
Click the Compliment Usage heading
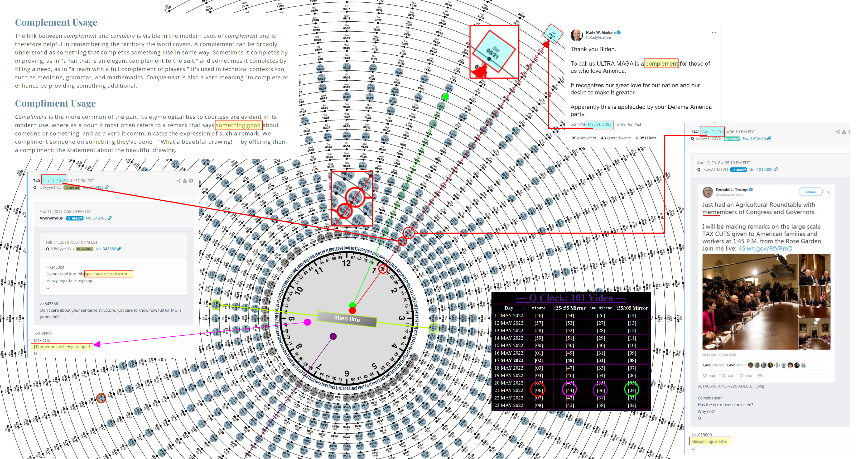tap(55, 103)
